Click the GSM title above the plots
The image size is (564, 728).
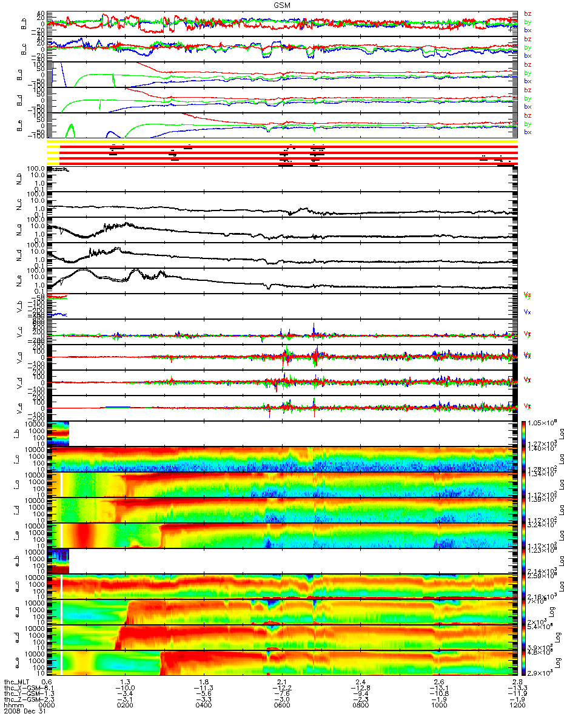[281, 4]
